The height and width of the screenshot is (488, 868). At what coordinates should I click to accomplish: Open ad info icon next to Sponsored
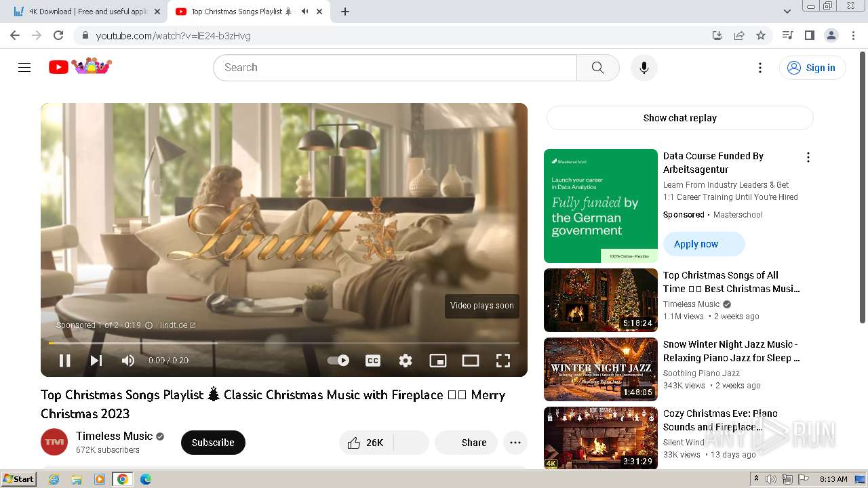coord(149,325)
